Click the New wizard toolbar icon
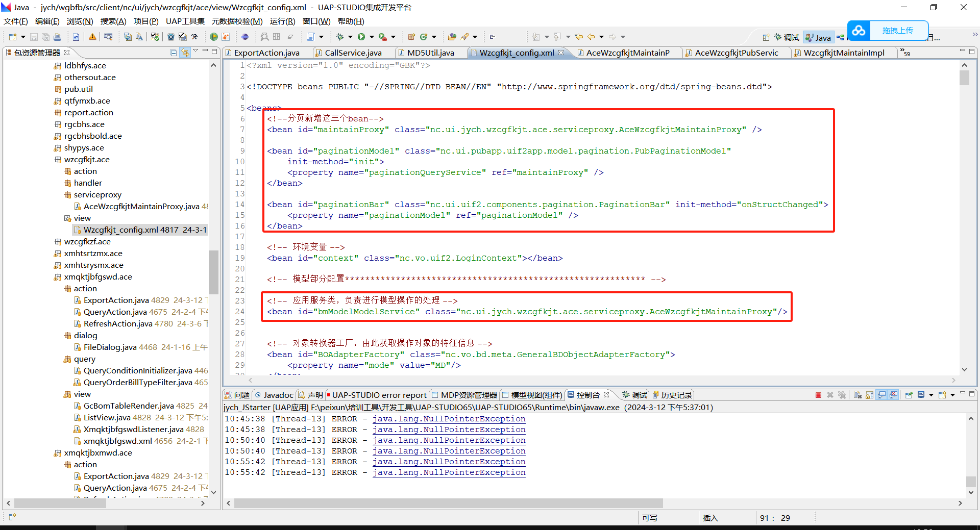The image size is (980, 530). point(13,37)
